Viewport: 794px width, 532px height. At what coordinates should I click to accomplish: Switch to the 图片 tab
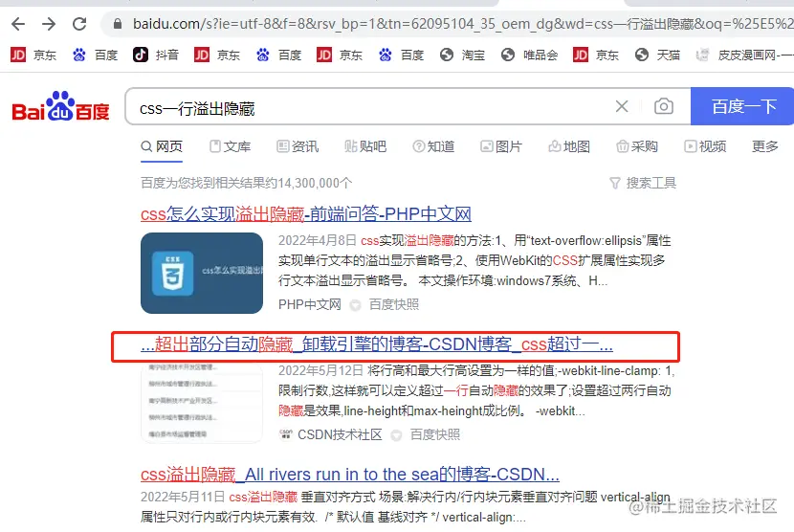[x=501, y=146]
